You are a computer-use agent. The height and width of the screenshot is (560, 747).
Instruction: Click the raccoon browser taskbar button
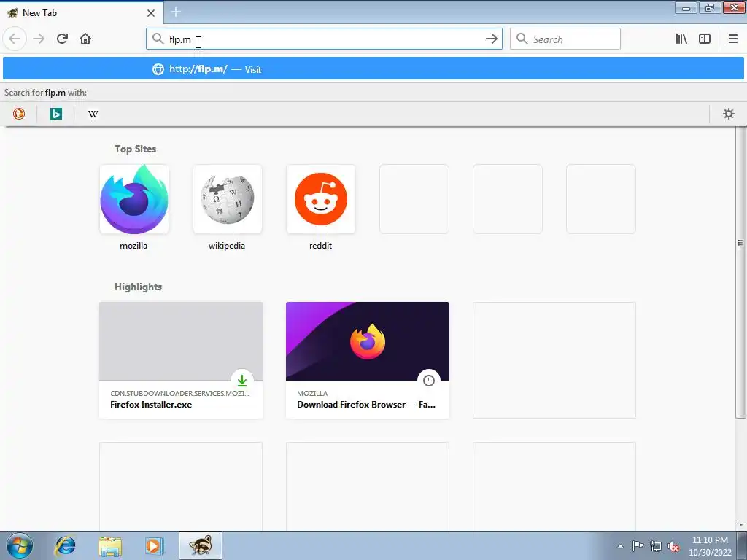click(201, 545)
